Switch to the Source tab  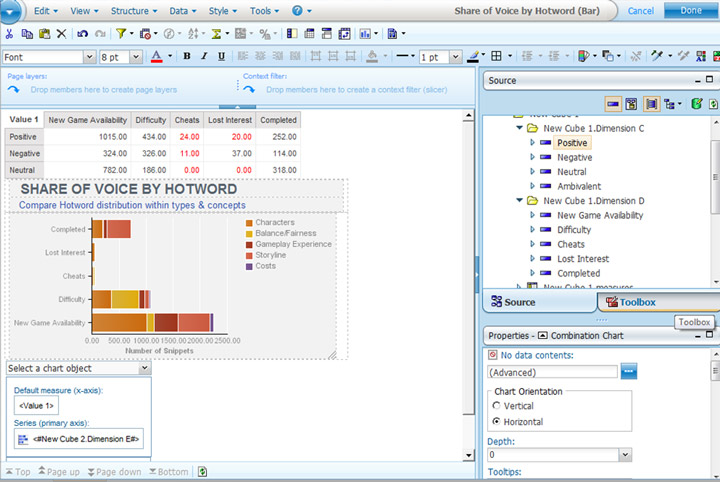[x=539, y=302]
